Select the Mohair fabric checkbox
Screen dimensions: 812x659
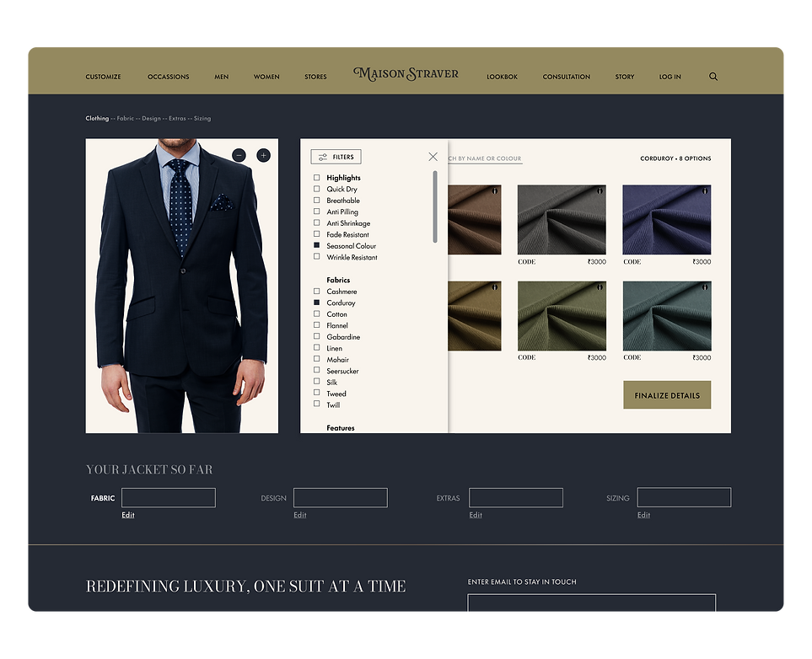(316, 359)
